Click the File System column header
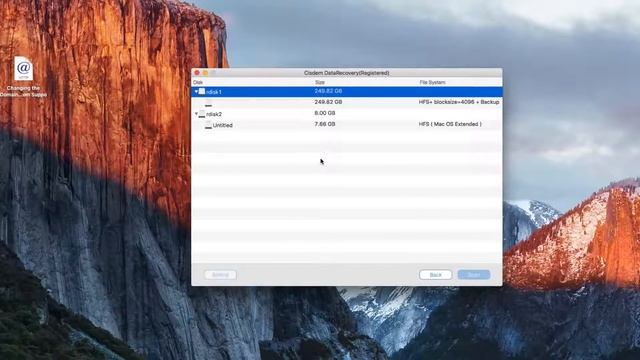640x360 pixels. pos(432,82)
